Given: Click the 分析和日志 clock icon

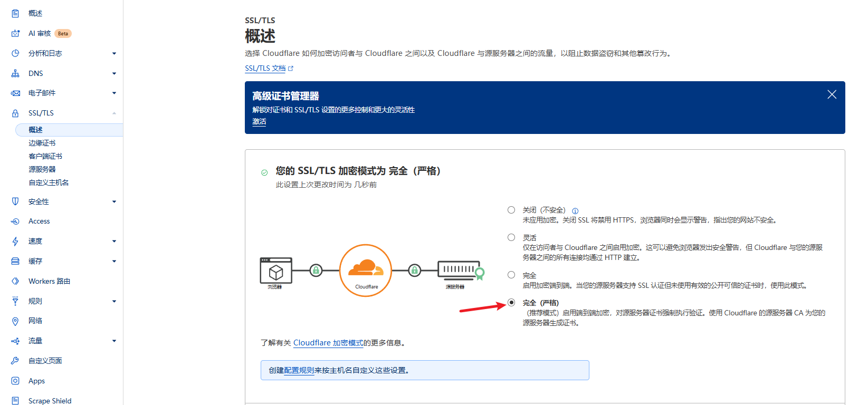Looking at the screenshot, I should point(15,53).
